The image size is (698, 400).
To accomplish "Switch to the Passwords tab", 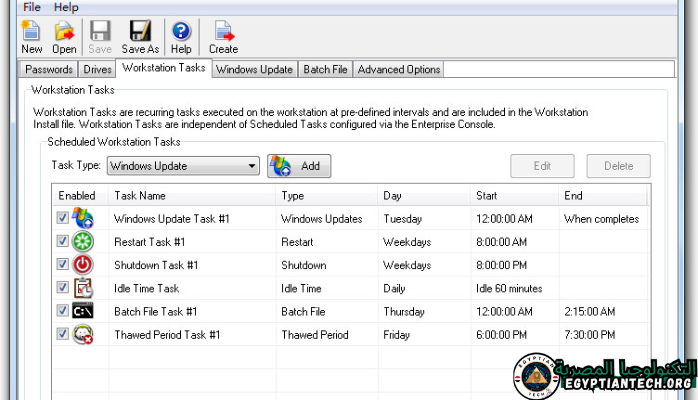I will point(48,69).
